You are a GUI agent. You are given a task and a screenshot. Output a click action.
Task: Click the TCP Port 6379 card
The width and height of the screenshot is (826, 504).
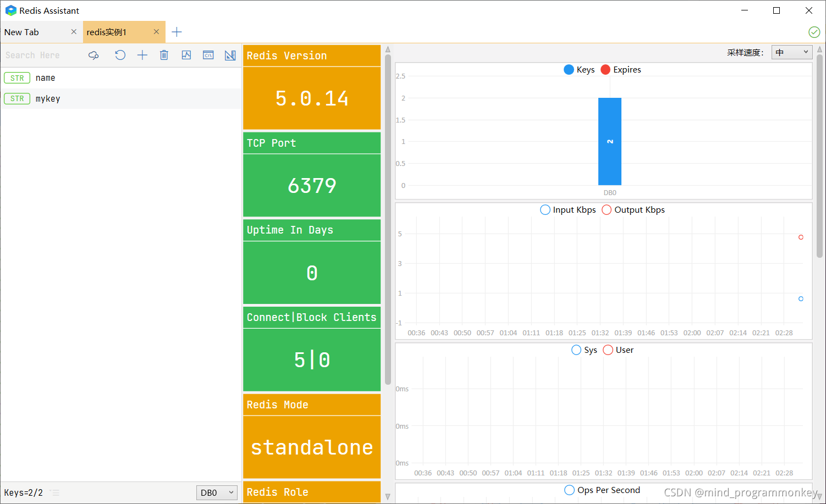[x=312, y=175]
